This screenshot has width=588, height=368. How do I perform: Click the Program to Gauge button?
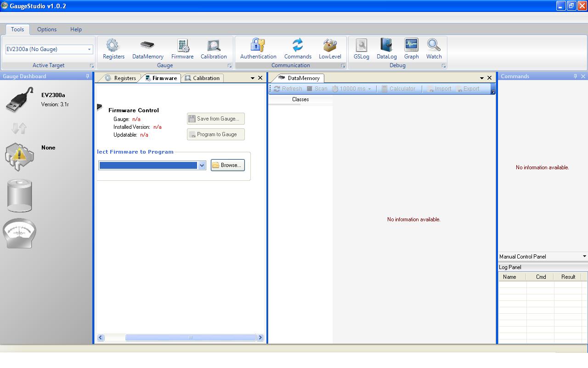(x=216, y=134)
